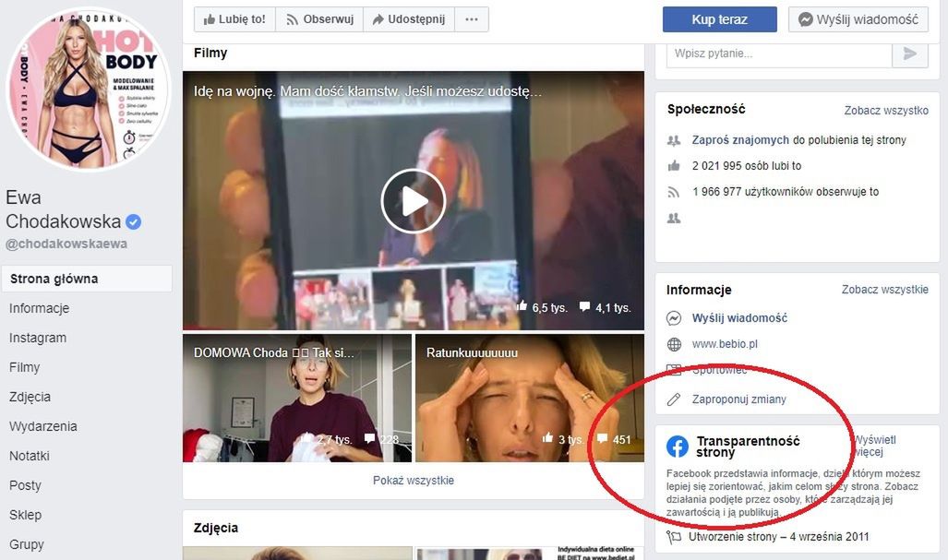Open the DOMOWA Choda video thumbnail
The height and width of the screenshot is (560, 948).
297,399
